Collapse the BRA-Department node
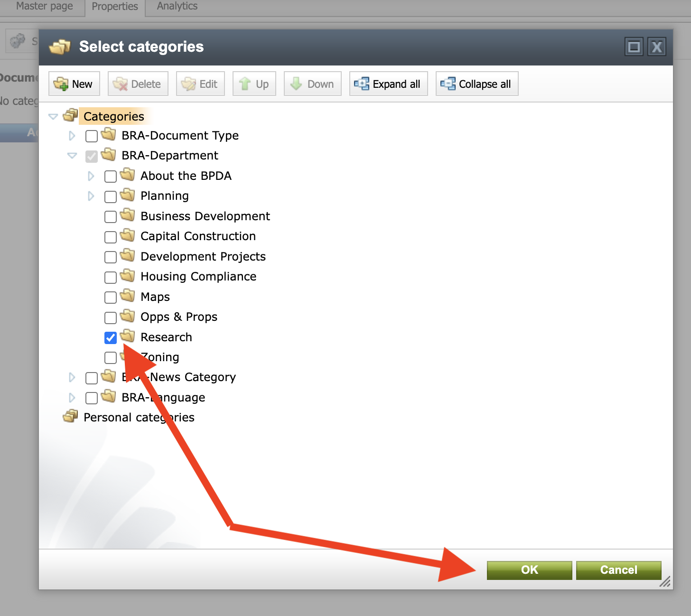Image resolution: width=691 pixels, height=616 pixels. (72, 156)
